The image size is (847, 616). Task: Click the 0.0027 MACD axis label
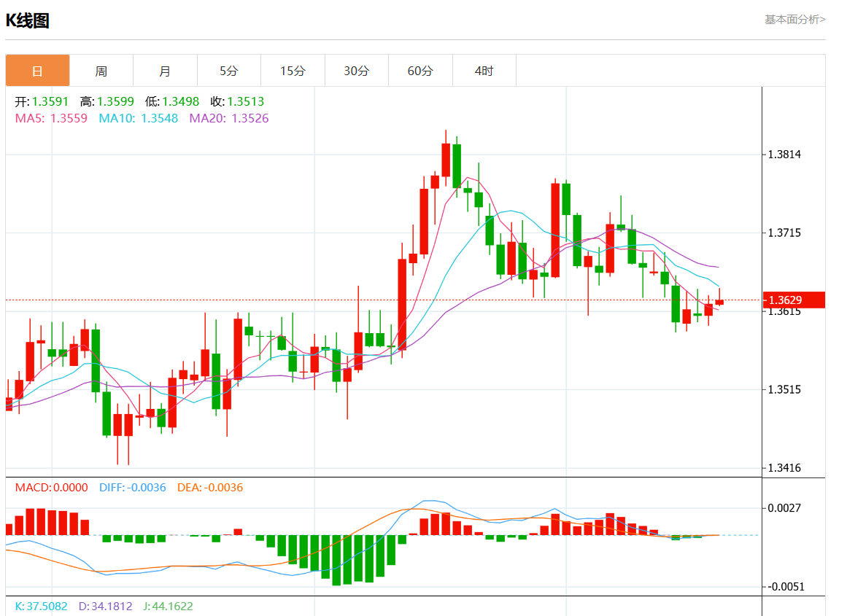pos(784,508)
